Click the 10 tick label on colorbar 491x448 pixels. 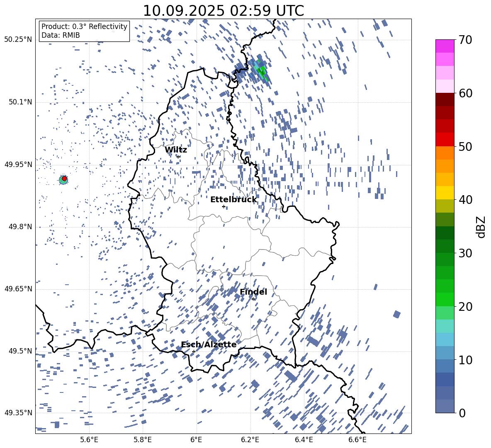coord(465,360)
